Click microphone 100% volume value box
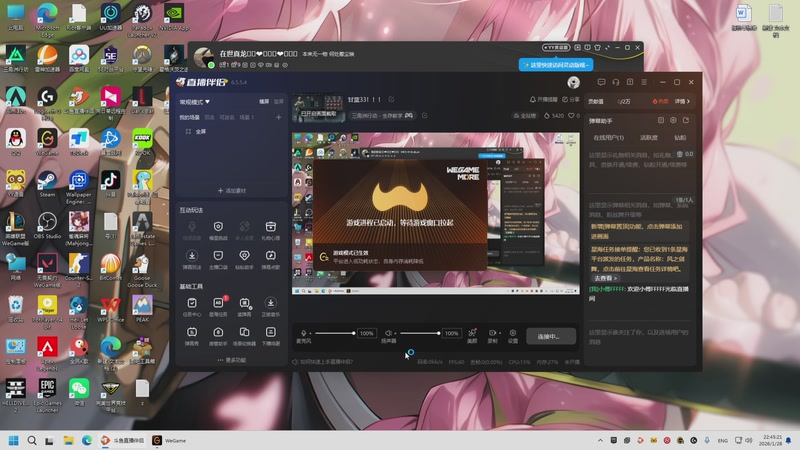 click(x=366, y=333)
